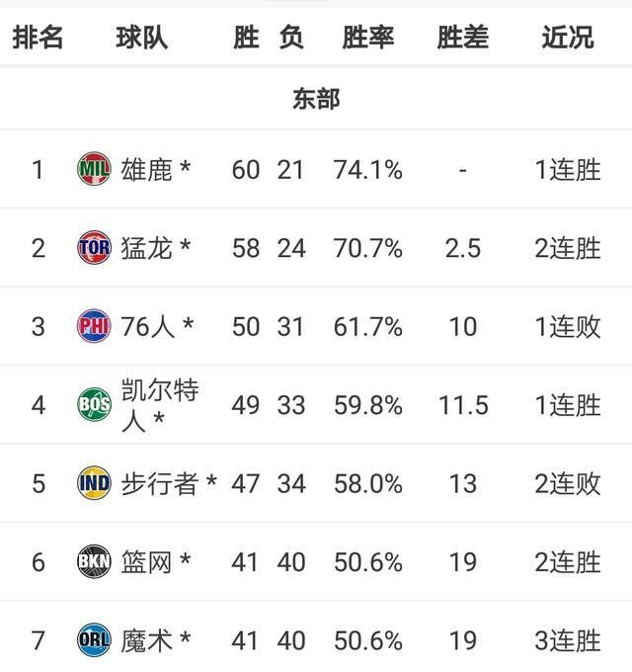Screen dimensions: 632x672
Task: Select the 东部 conference section label
Action: (316, 98)
